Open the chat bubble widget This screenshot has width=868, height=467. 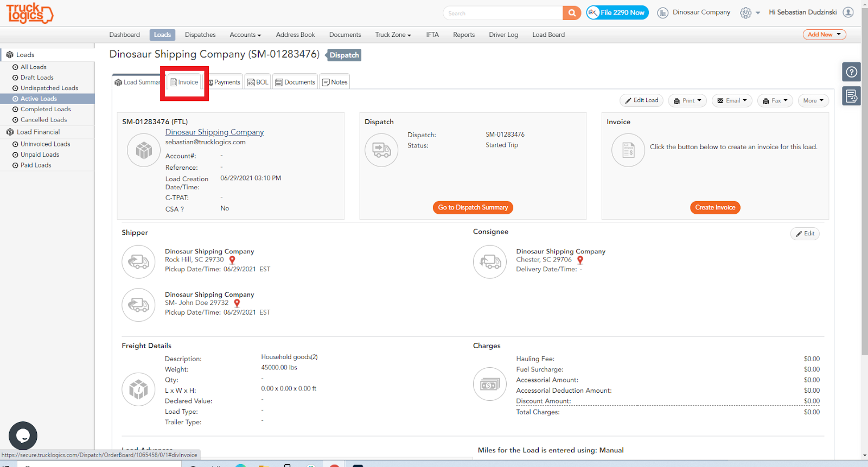click(x=23, y=436)
